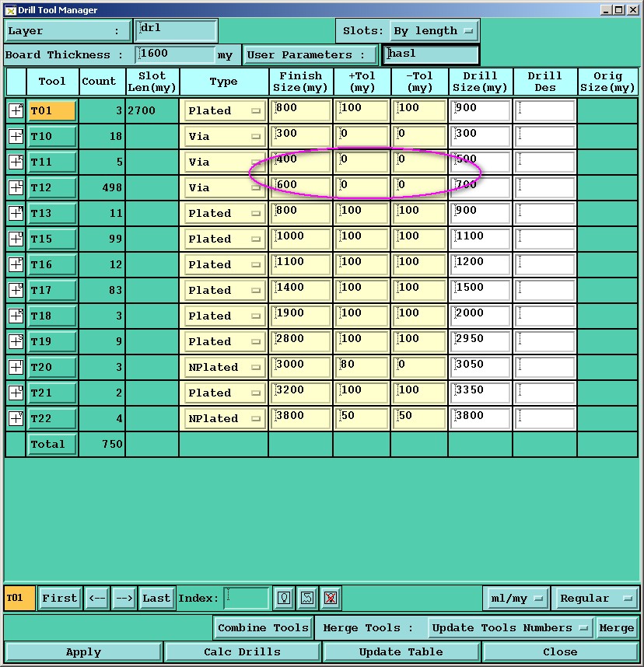Open the ml/my units dropdown

point(516,598)
